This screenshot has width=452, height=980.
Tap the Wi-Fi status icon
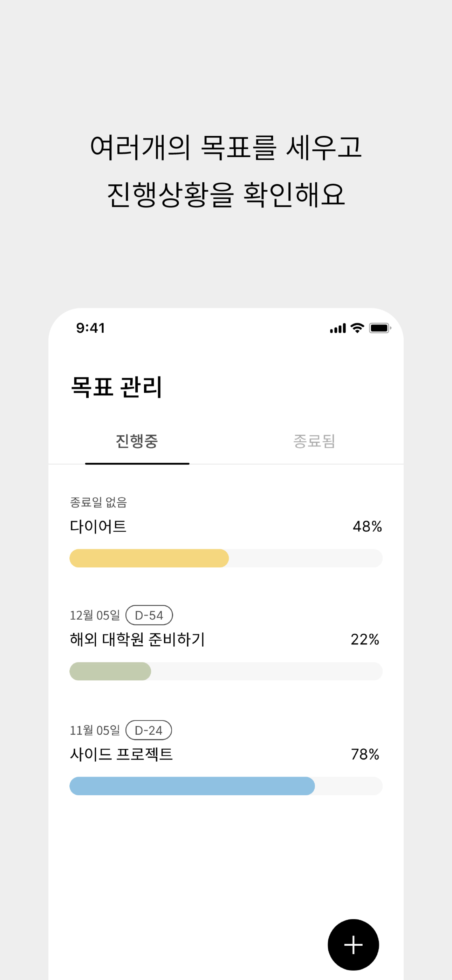pyautogui.click(x=357, y=328)
